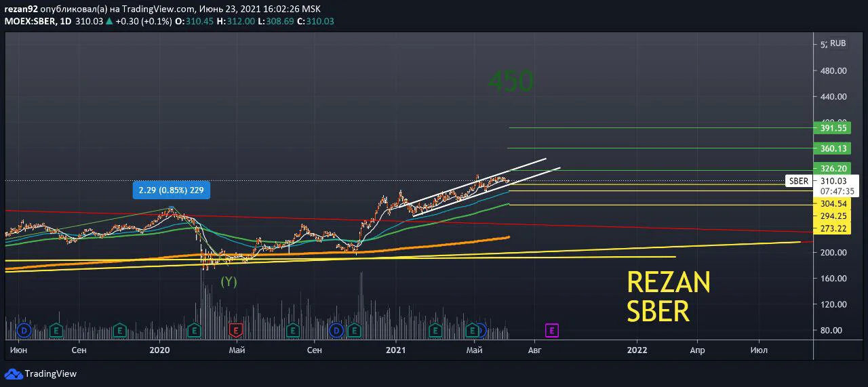Click the green E marker below the (Y) label

click(x=194, y=330)
